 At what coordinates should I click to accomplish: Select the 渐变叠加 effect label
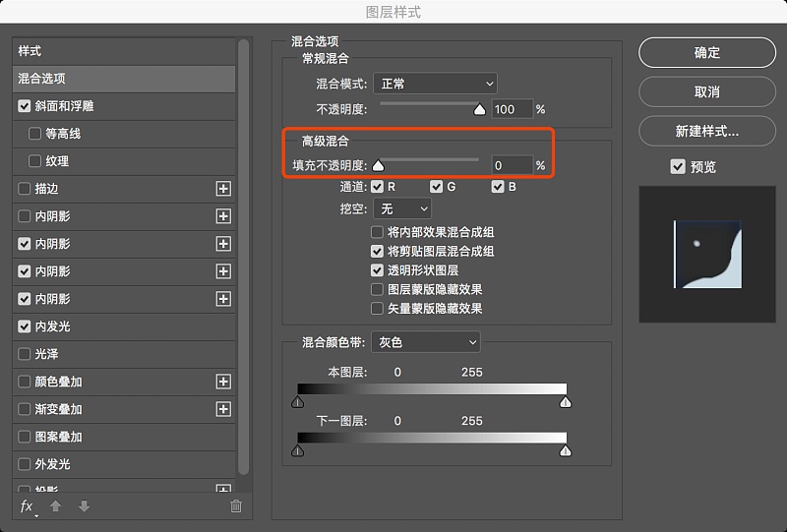point(58,409)
